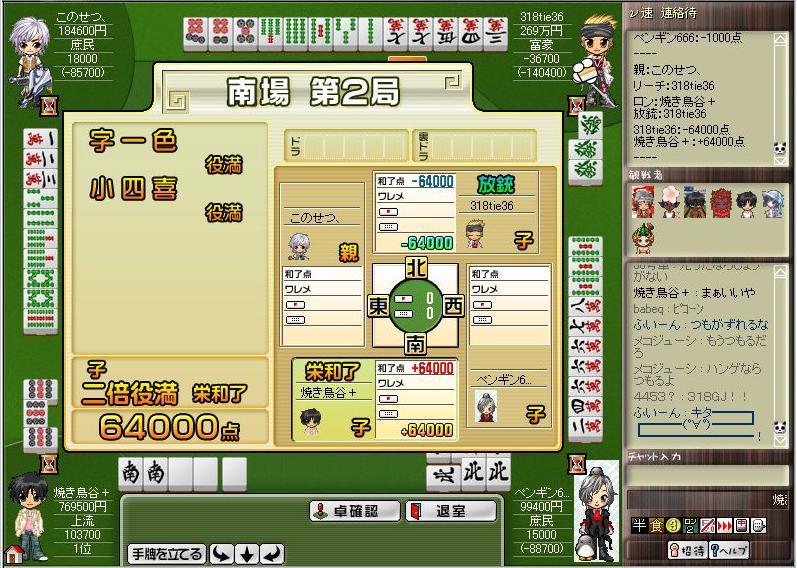Click the 中 tile rule icon
The height and width of the screenshot is (568, 797).
[741, 525]
